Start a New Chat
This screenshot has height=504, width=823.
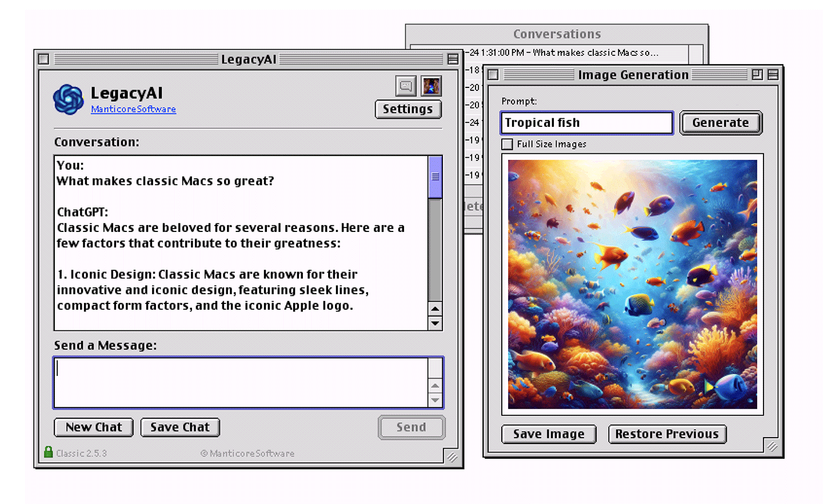[94, 427]
